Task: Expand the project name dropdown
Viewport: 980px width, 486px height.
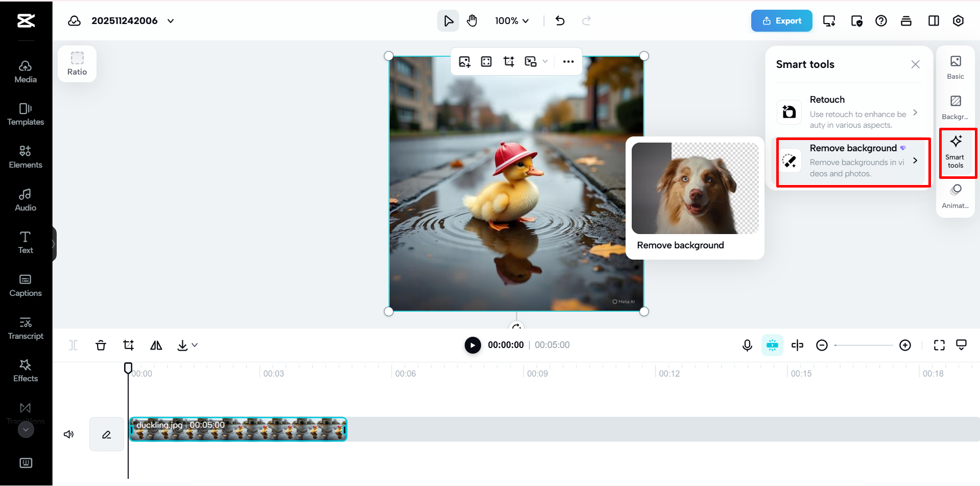Action: (171, 21)
